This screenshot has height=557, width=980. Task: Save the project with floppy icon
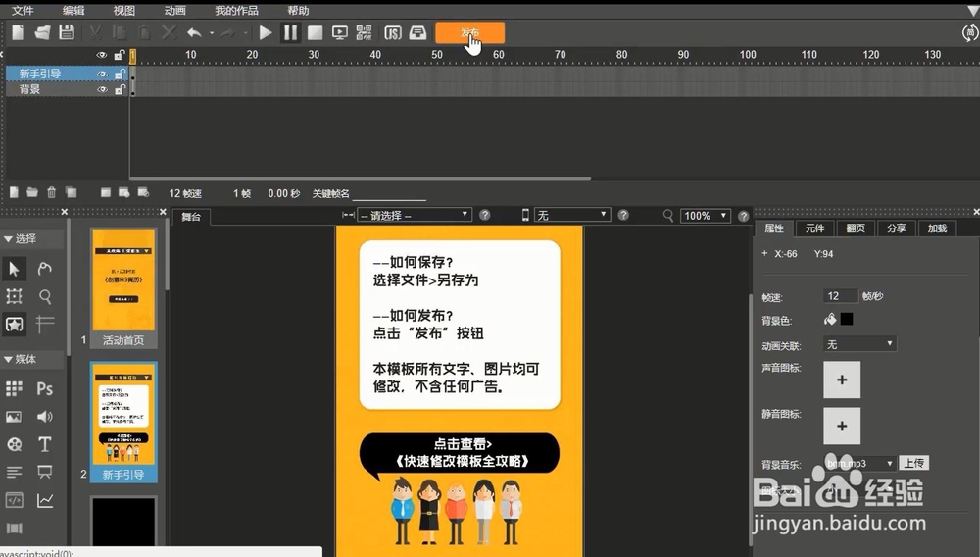(67, 32)
